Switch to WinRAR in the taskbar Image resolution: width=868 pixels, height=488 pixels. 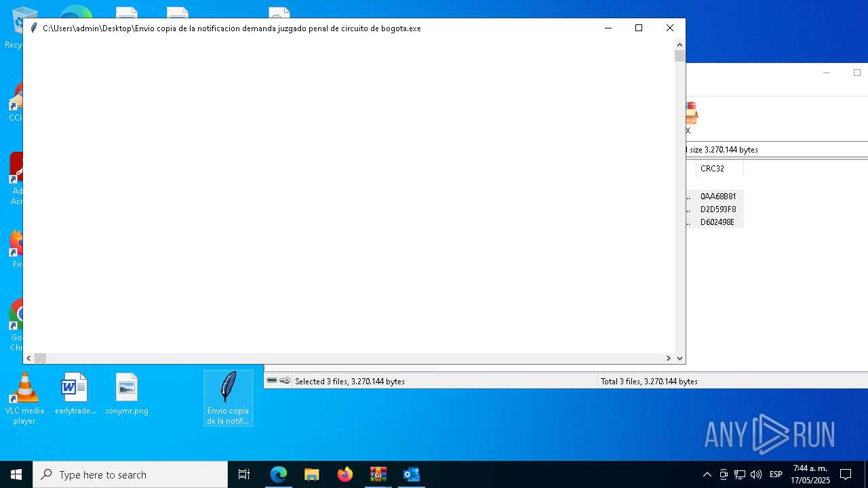(378, 474)
